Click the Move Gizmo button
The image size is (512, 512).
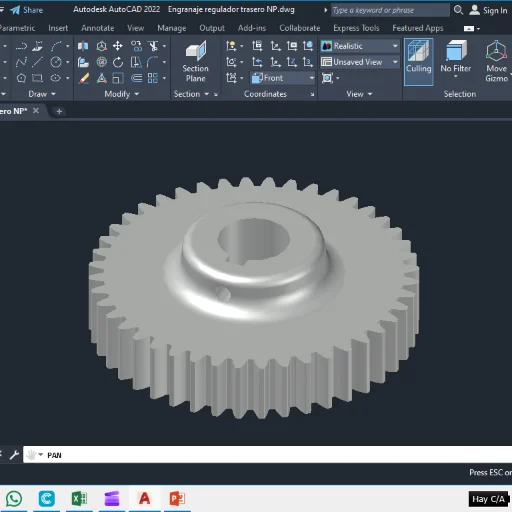click(496, 62)
